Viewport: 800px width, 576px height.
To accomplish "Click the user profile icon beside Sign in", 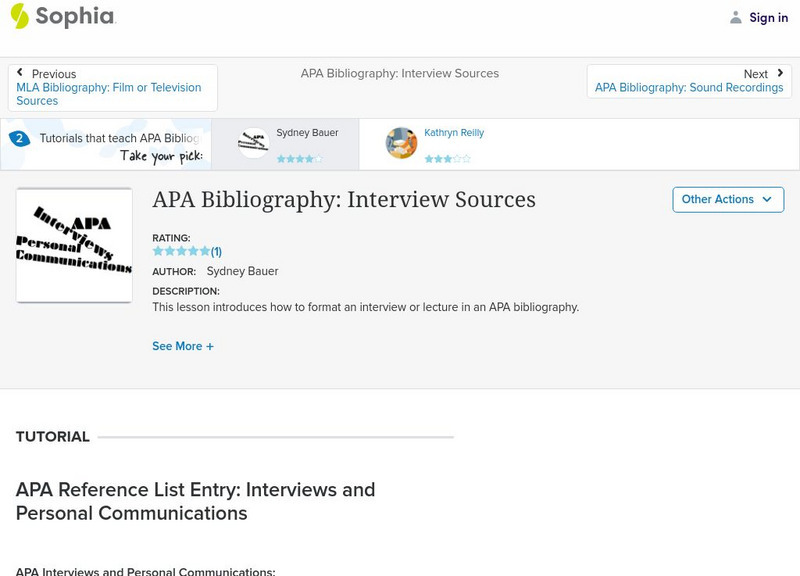I will coord(736,17).
